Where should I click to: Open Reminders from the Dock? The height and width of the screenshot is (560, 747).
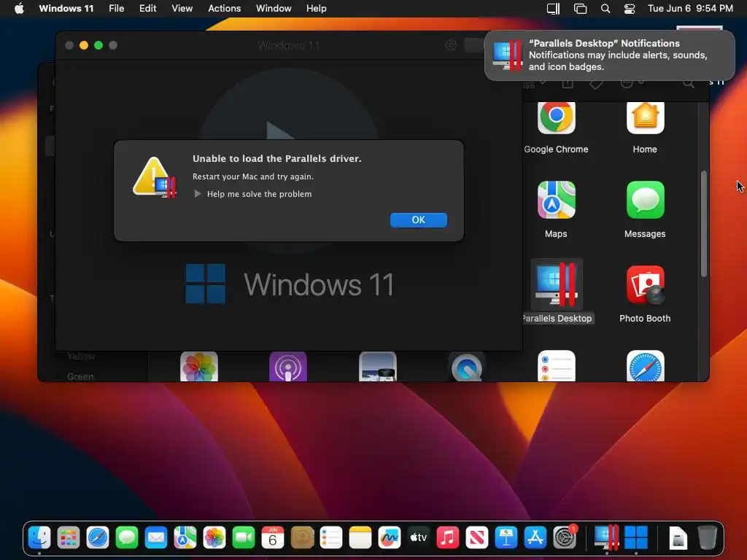tap(331, 538)
